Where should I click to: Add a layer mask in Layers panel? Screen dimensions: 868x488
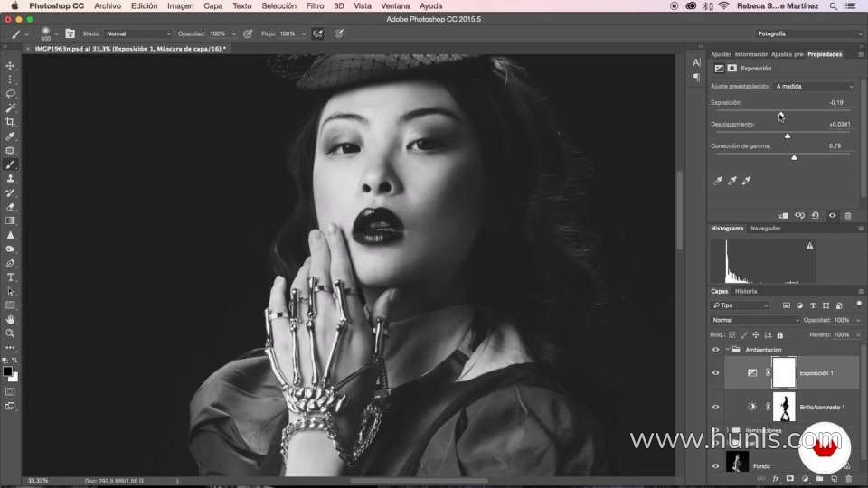tap(790, 479)
